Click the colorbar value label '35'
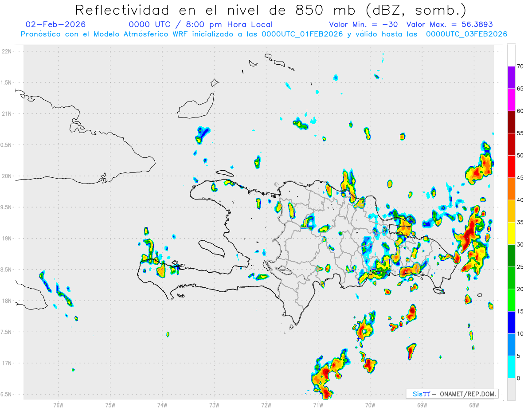This screenshot has height=411, width=532. pyautogui.click(x=520, y=222)
